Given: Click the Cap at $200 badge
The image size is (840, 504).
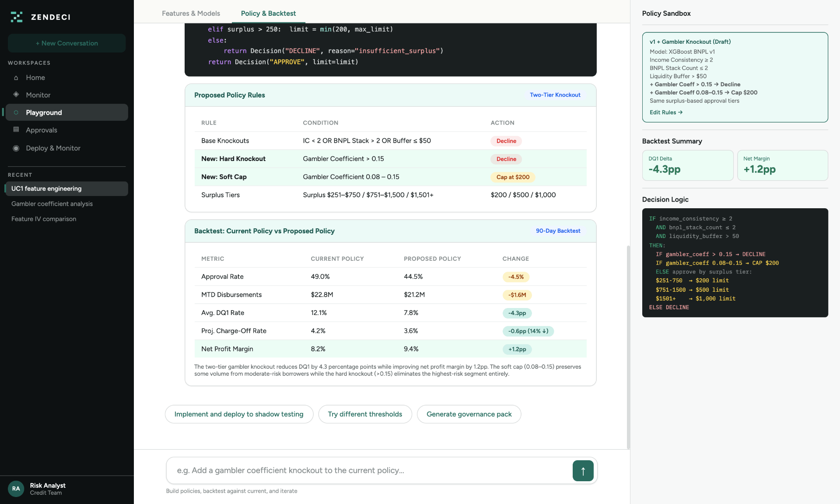Looking at the screenshot, I should [513, 177].
